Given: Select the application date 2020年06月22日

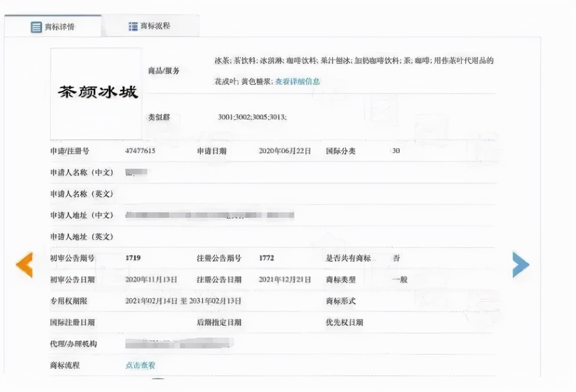Looking at the screenshot, I should 285,151.
